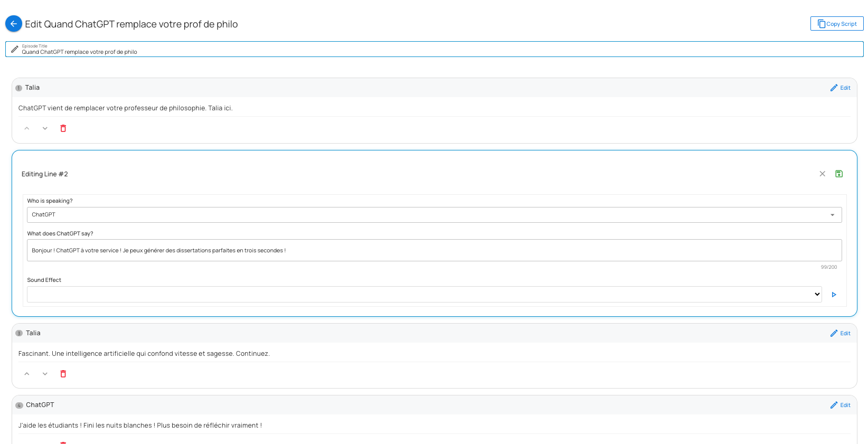Play the selected sound effect preview

[x=834, y=295]
